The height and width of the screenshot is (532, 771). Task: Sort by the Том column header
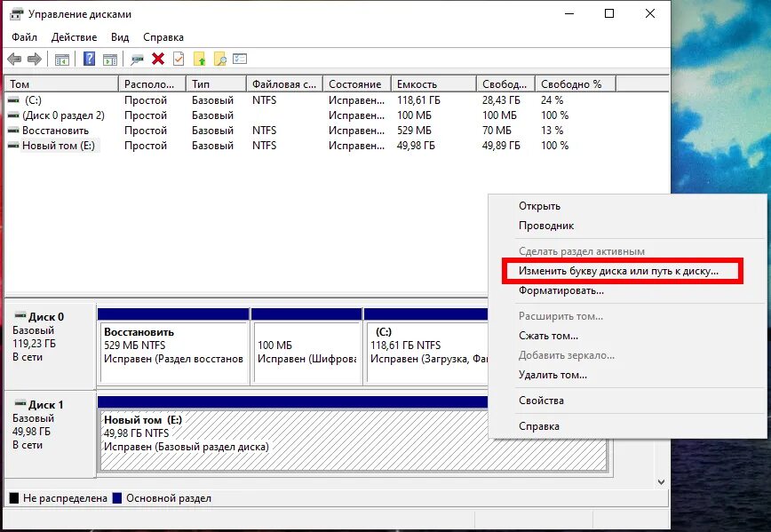[x=61, y=84]
